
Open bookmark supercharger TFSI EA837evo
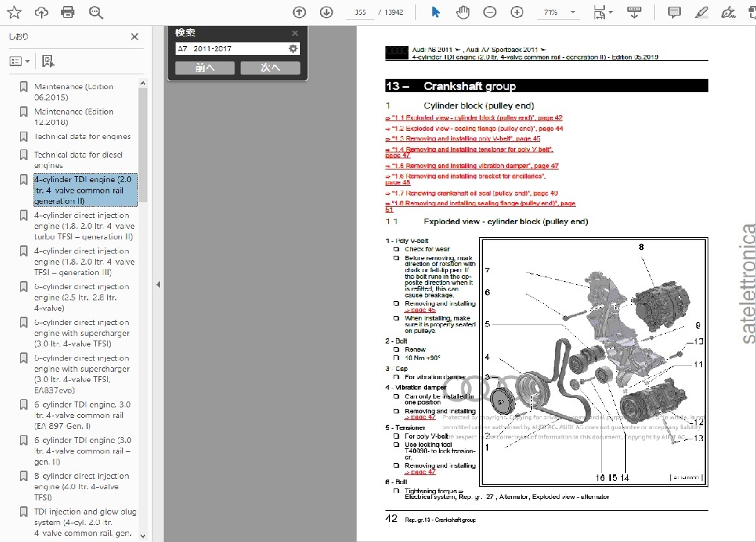82,374
